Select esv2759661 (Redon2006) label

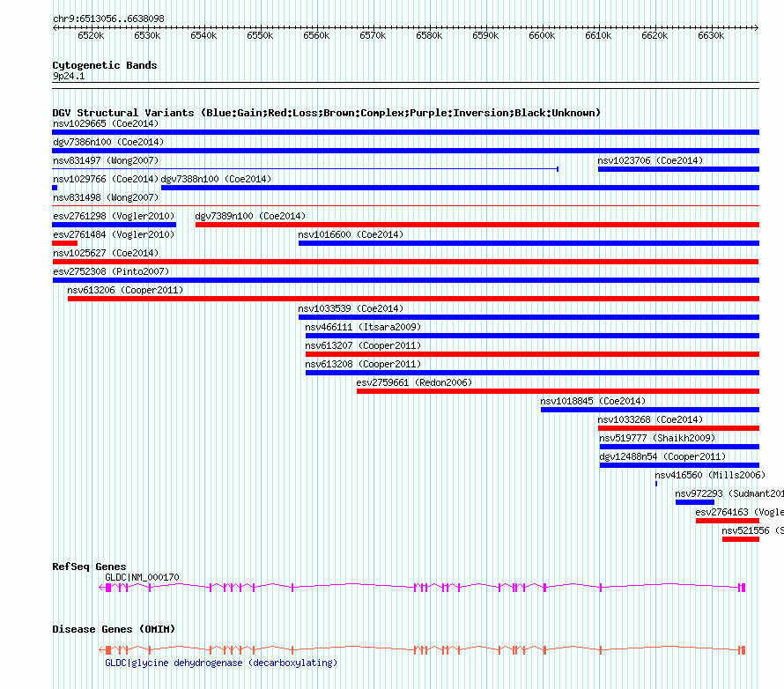click(x=414, y=382)
